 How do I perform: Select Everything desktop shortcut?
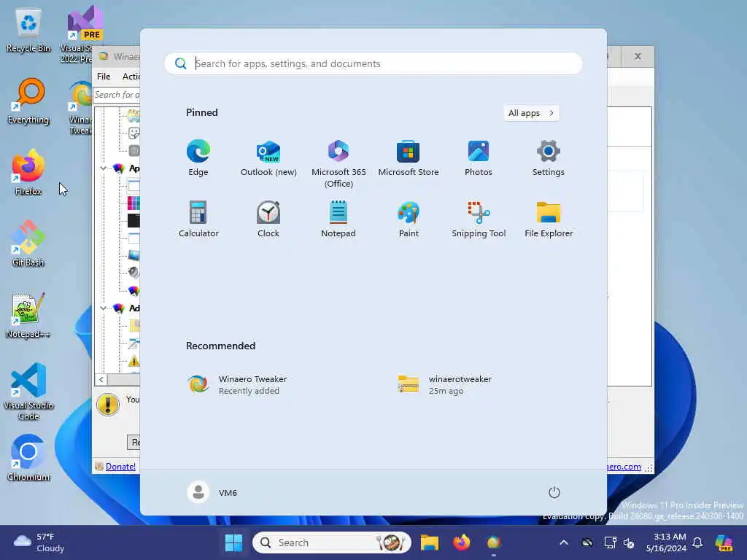[x=28, y=101]
